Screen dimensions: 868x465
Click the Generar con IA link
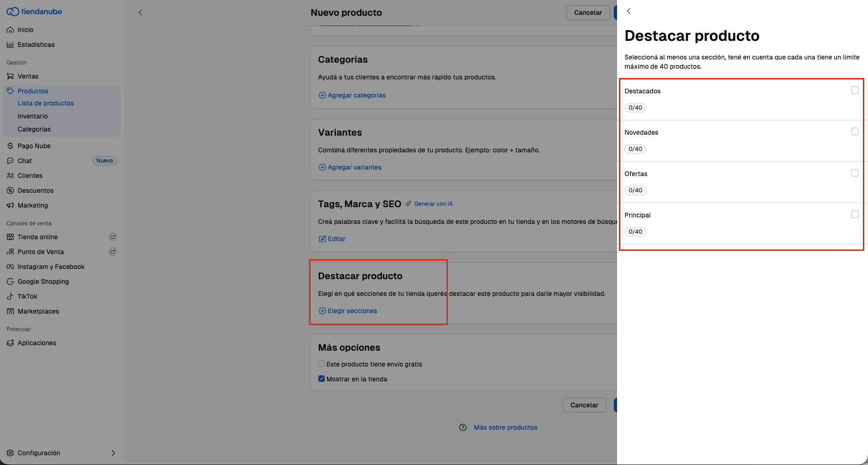(x=434, y=204)
